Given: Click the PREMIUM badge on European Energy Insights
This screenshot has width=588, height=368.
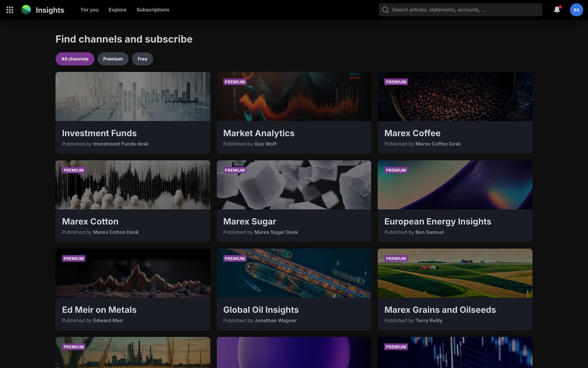Looking at the screenshot, I should tap(396, 170).
